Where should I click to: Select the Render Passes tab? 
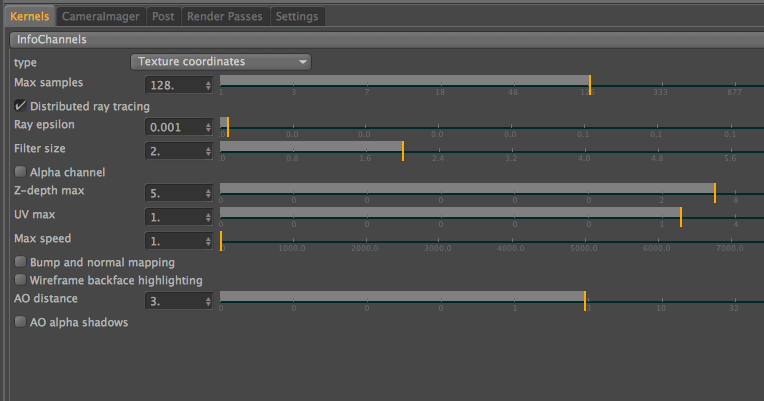[x=223, y=16]
